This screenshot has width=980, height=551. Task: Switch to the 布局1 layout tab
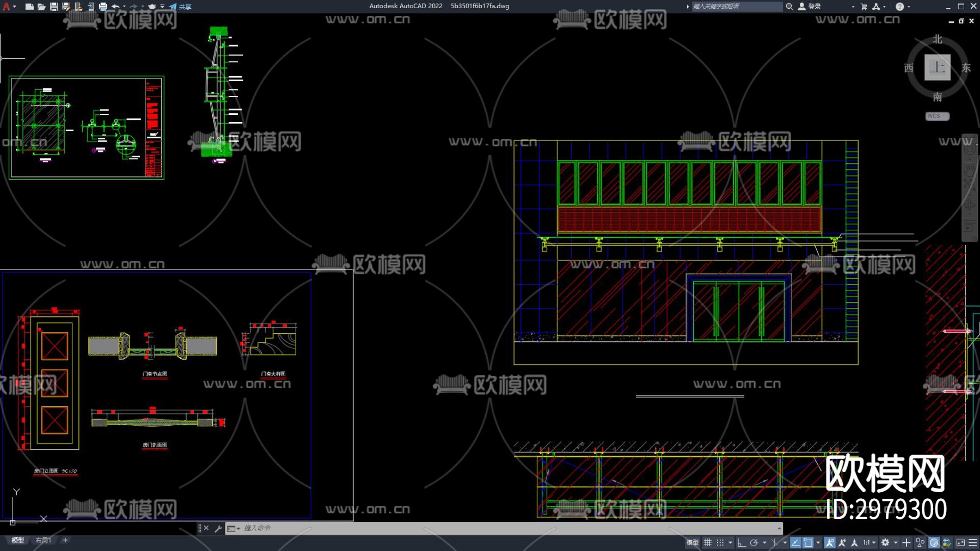(43, 540)
